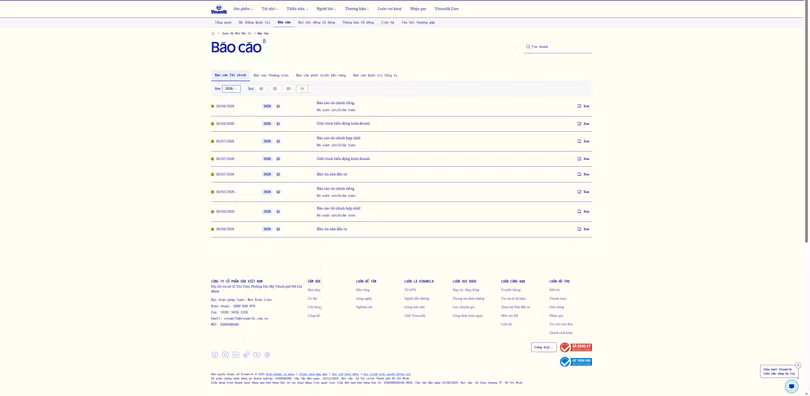
Task: Open 'Thanh toán' footer link
Action: pyautogui.click(x=558, y=298)
